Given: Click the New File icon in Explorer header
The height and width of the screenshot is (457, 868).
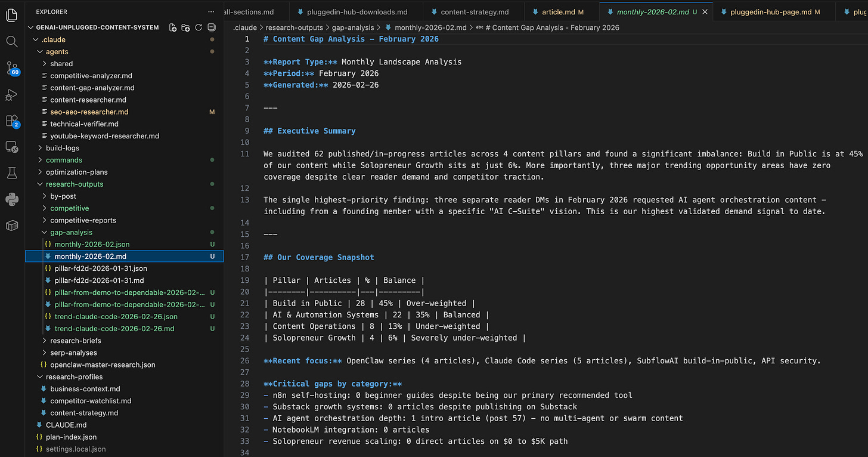Looking at the screenshot, I should [x=173, y=27].
